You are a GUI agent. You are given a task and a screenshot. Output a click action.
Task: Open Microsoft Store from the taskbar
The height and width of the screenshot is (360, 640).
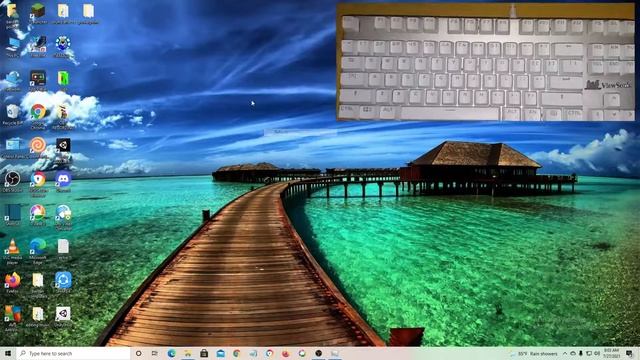pyautogui.click(x=204, y=353)
